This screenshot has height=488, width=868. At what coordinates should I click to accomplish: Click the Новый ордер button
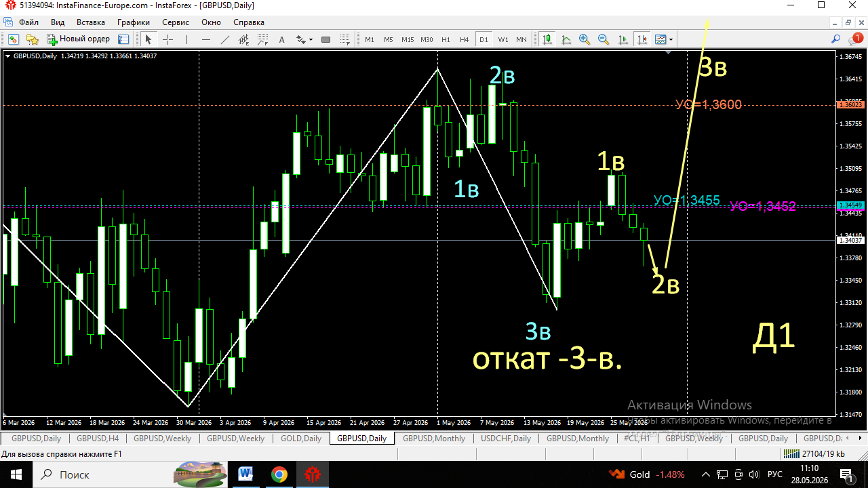click(x=78, y=39)
